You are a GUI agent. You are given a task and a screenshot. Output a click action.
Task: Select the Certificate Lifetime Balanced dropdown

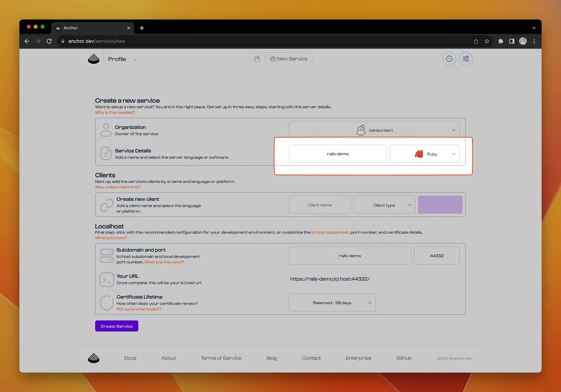(332, 303)
